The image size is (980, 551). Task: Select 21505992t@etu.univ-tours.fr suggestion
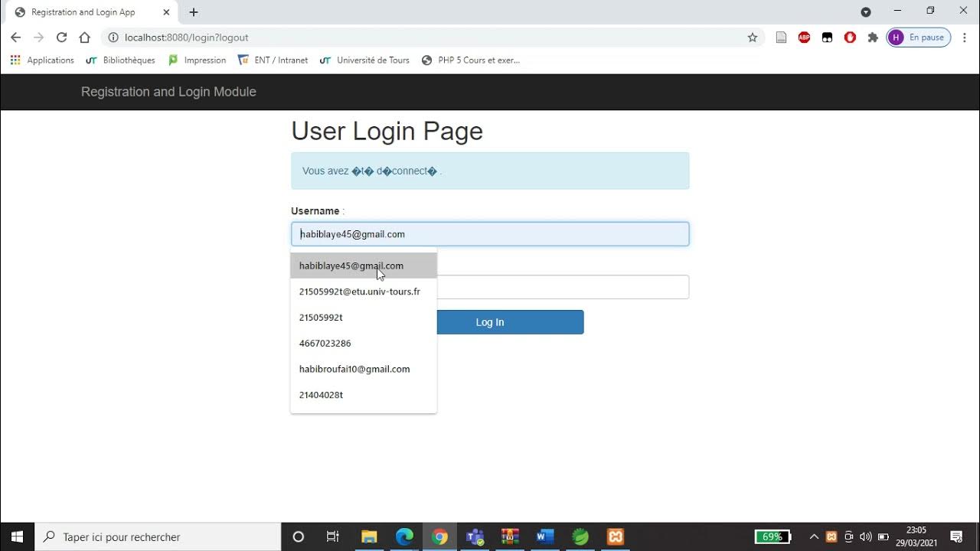point(364,292)
